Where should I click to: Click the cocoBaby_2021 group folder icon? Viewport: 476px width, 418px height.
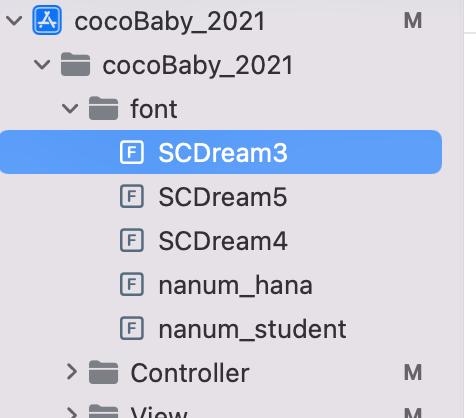click(x=76, y=64)
